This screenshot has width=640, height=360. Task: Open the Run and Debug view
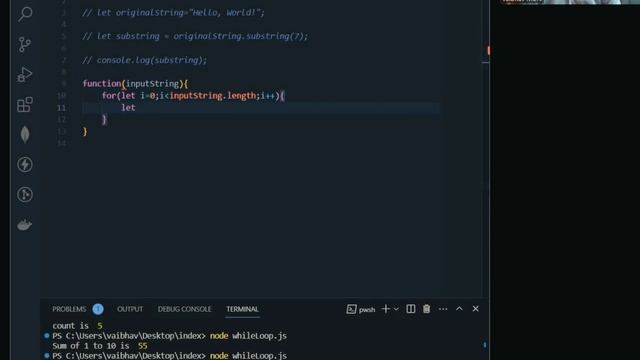tap(25, 74)
